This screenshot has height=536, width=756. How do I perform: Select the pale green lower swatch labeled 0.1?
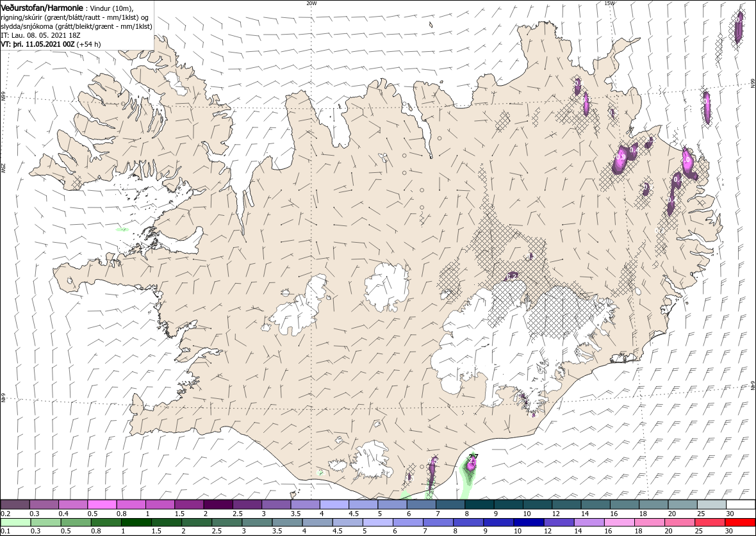coord(15,523)
